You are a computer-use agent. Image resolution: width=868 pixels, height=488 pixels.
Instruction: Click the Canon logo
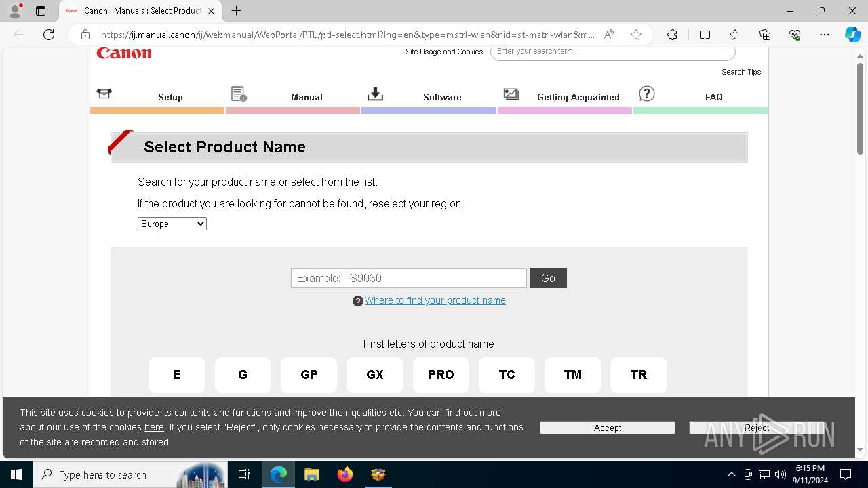click(x=124, y=53)
